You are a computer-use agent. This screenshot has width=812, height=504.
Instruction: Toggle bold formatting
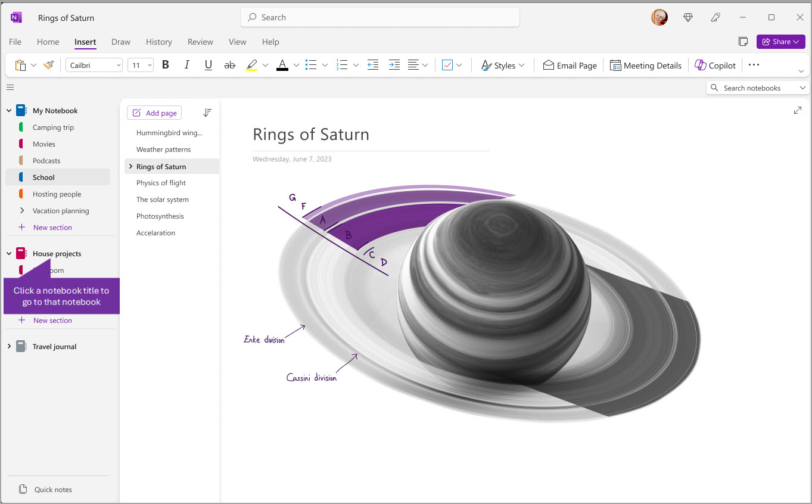tap(165, 65)
